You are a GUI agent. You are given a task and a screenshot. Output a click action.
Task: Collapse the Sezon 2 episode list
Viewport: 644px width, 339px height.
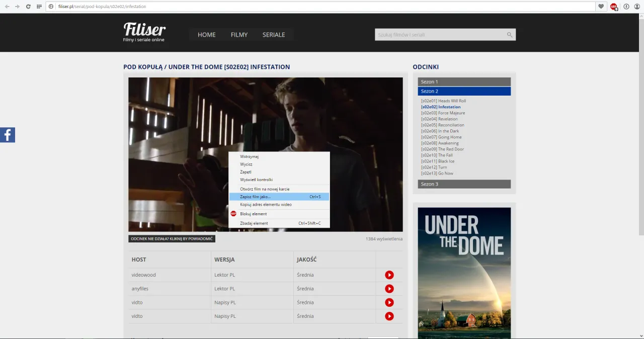coord(464,91)
